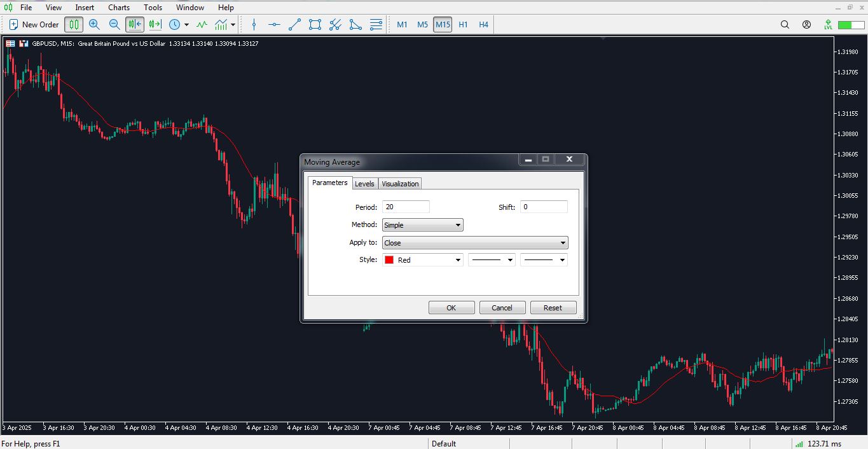Open the Insert menu
Image resolution: width=868 pixels, height=449 pixels.
pyautogui.click(x=85, y=7)
